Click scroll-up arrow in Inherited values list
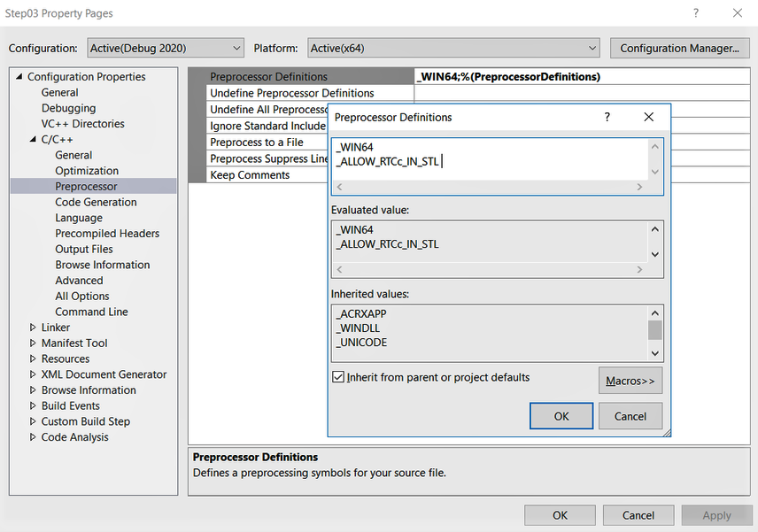 click(655, 313)
